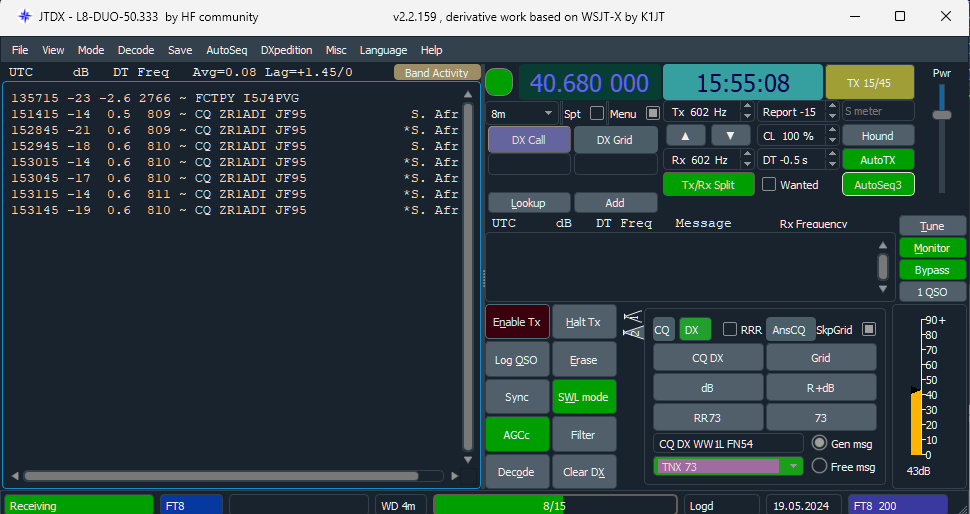Click the CQ DX WW1L FN54 message field

pos(728,443)
